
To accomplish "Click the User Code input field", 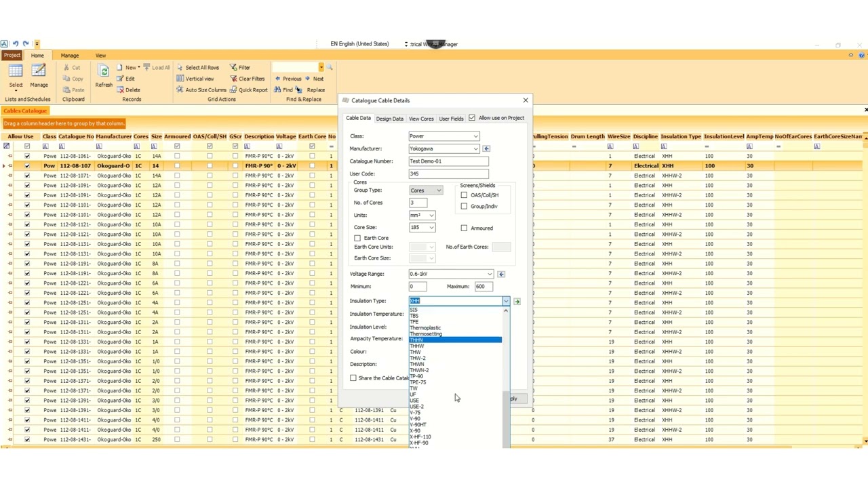I will coord(448,174).
